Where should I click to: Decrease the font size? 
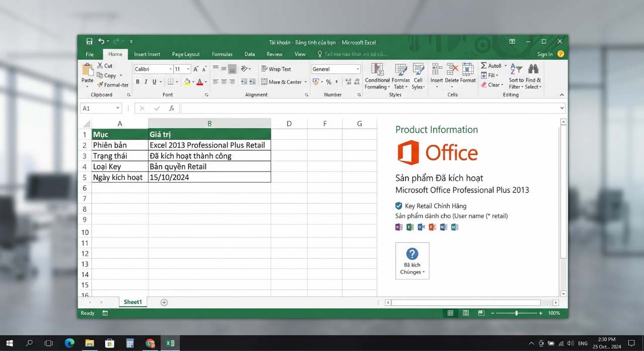click(204, 69)
